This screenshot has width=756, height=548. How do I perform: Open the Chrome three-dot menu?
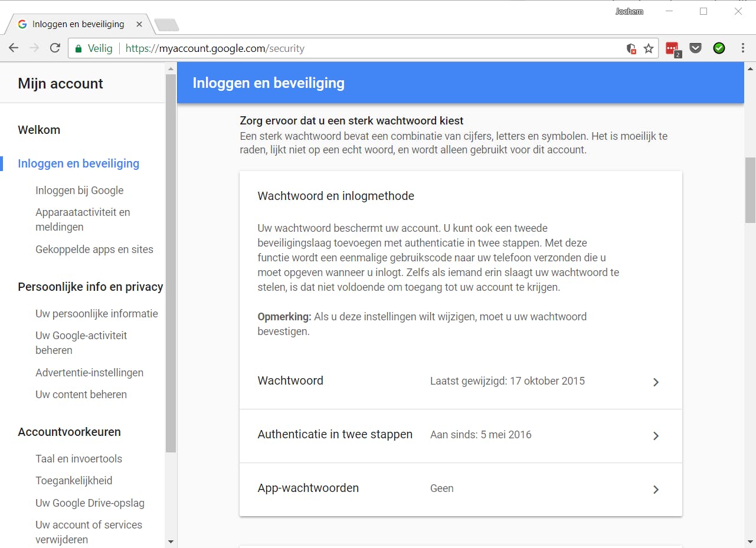click(743, 48)
